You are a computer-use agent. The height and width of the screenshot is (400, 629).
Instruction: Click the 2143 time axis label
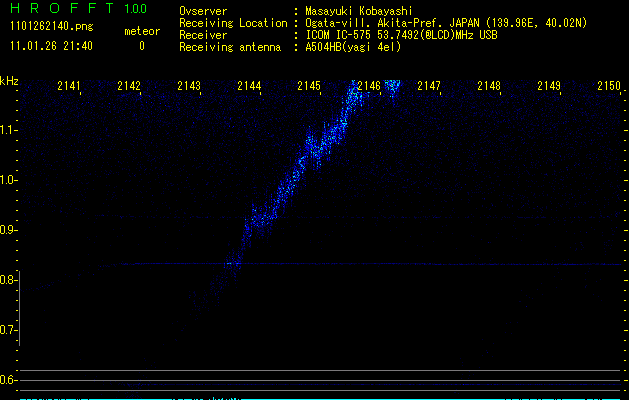(x=189, y=86)
